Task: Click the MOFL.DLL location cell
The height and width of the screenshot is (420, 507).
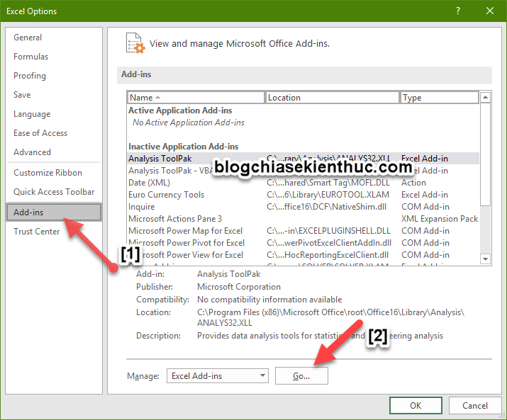Action: coord(328,183)
